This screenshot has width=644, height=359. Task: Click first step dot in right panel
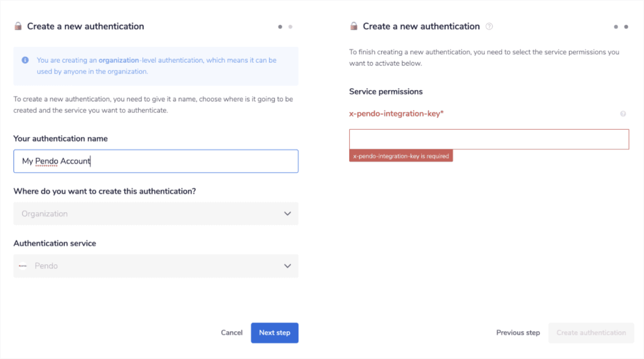(x=616, y=27)
